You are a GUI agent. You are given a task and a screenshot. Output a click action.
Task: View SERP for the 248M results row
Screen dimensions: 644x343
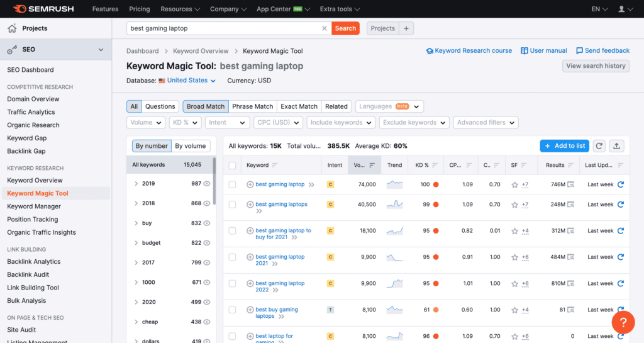(x=570, y=205)
